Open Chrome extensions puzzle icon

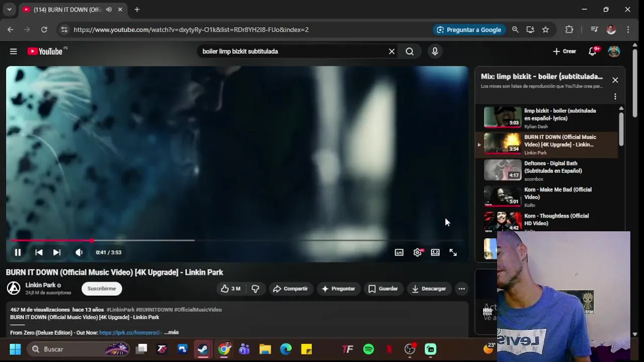[569, 30]
